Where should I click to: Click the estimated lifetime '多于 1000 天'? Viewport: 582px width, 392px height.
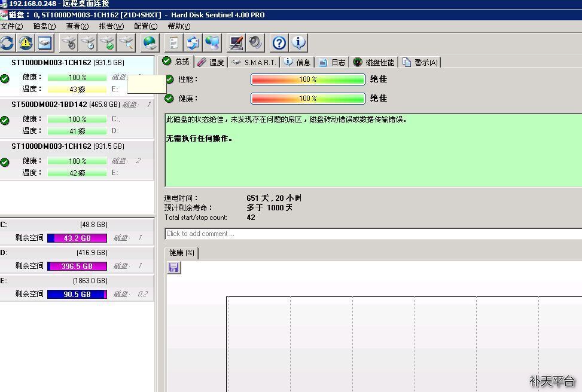tap(269, 208)
